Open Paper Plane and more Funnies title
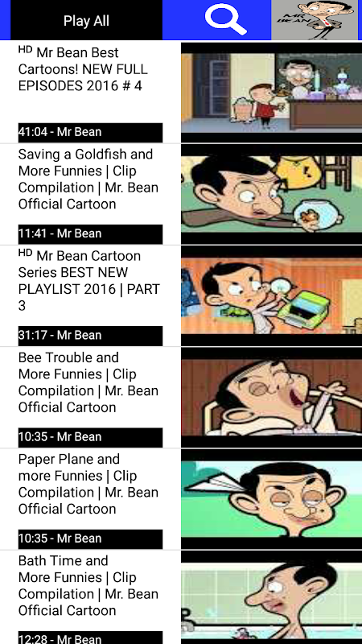Screen dimensions: 362x644 point(88,484)
